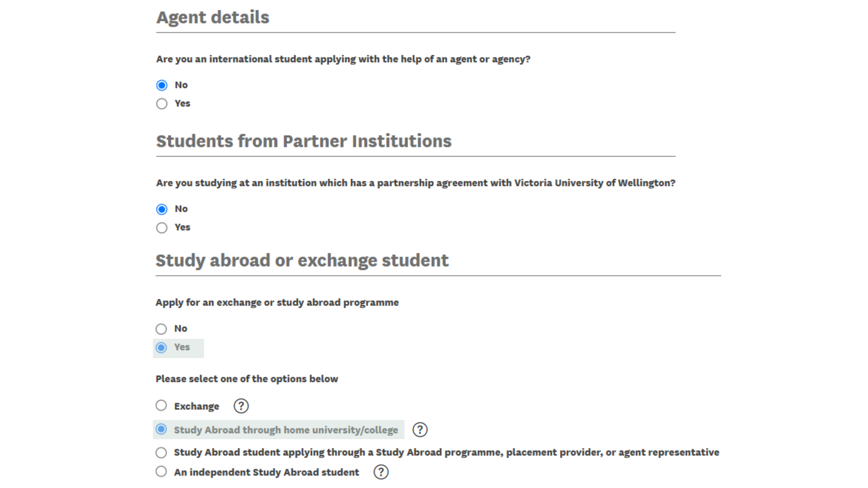Image resolution: width=868 pixels, height=488 pixels.
Task: Choose No for partnership institution question
Action: point(162,209)
